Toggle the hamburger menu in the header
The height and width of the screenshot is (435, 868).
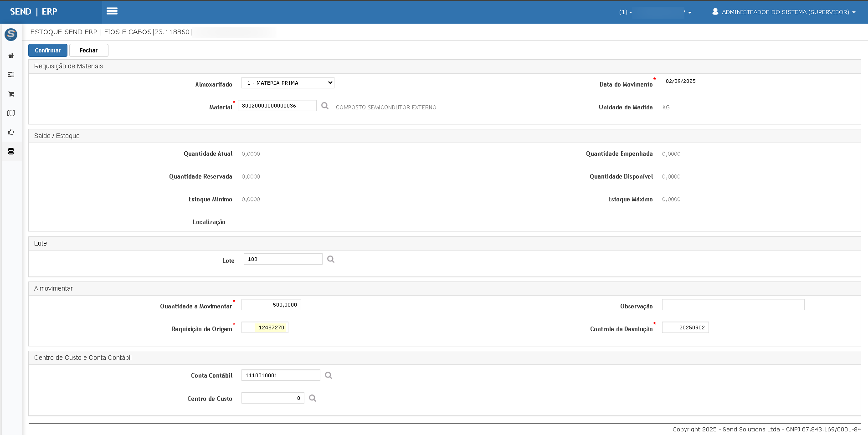(x=112, y=11)
